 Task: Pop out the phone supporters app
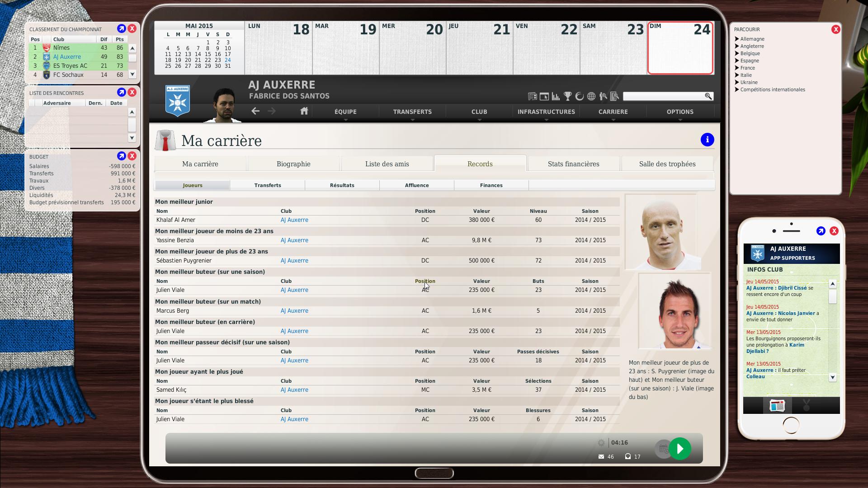pos(821,231)
